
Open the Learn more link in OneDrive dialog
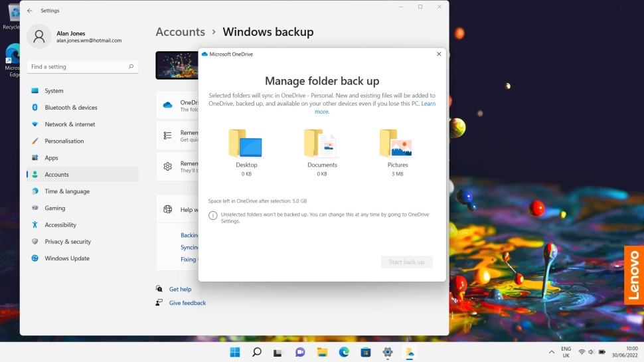point(428,104)
